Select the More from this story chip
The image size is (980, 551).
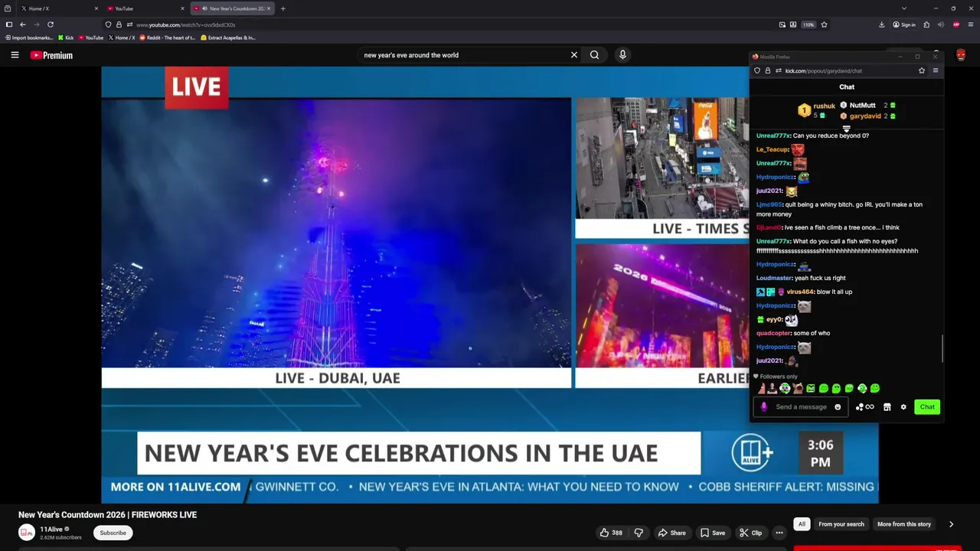coord(904,524)
